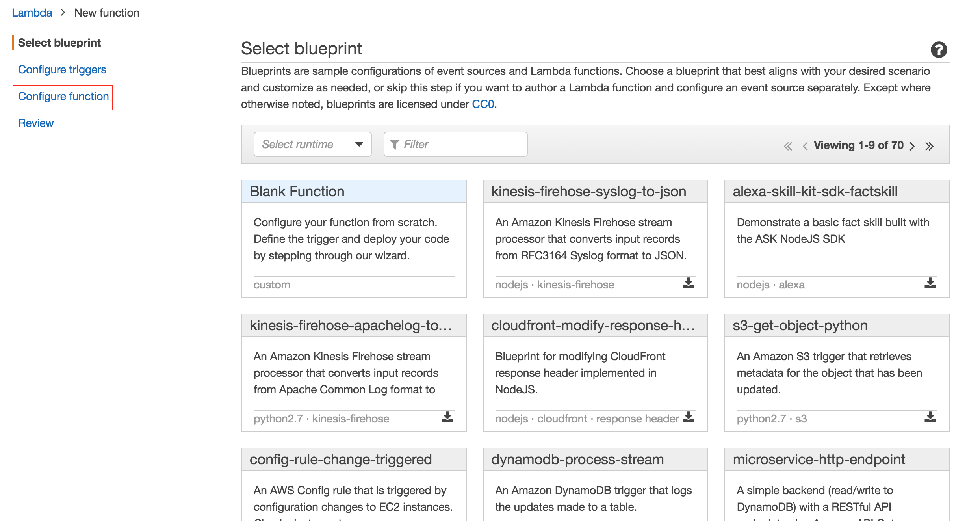Choose the alexa-skill-kit-sdk-factskill blueprint title

coord(815,192)
